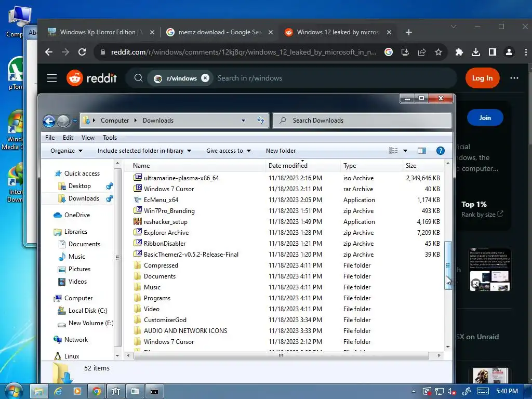Open new Chrome tab
This screenshot has height=399, width=532.
click(409, 32)
